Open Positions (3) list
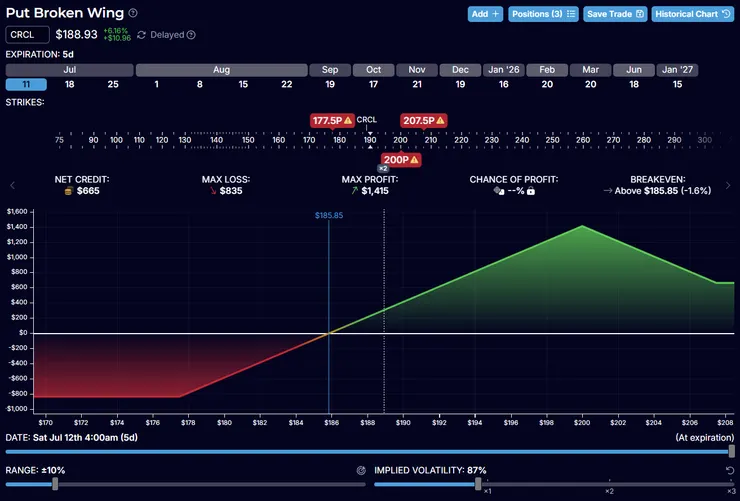The height and width of the screenshot is (501, 740). 543,14
